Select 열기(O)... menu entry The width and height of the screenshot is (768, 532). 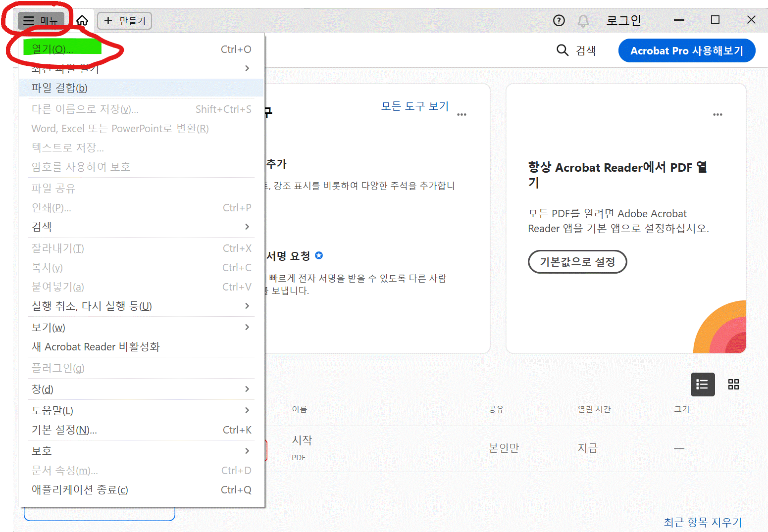click(x=141, y=49)
